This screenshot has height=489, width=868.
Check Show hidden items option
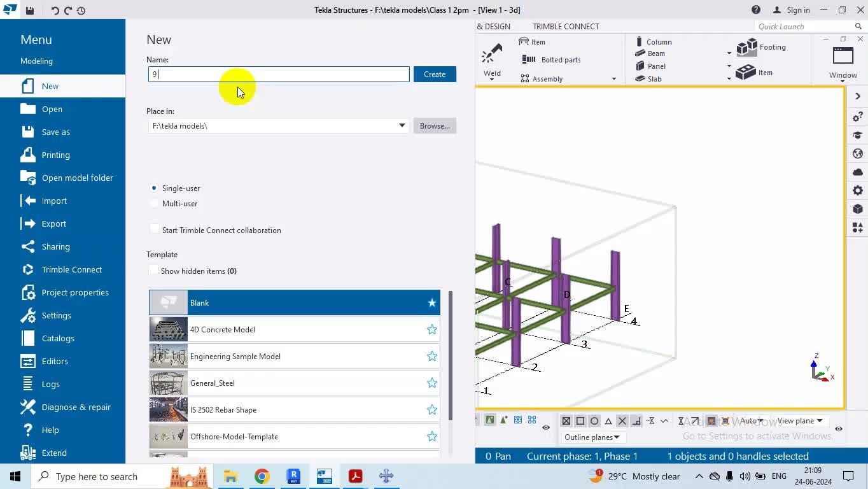pyautogui.click(x=153, y=271)
